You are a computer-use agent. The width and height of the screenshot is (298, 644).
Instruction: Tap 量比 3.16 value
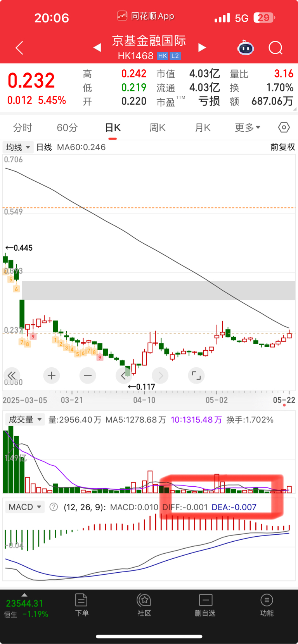click(284, 74)
